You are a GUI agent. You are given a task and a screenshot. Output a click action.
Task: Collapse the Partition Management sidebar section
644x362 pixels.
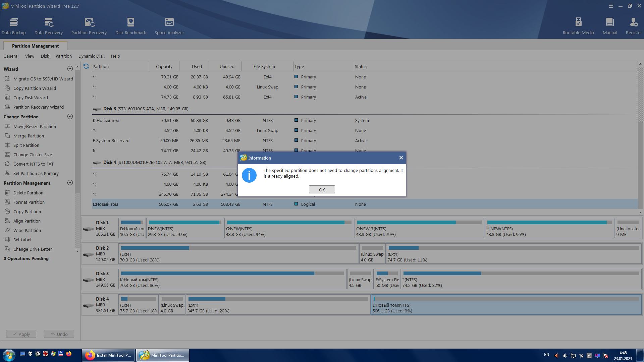coord(70,183)
